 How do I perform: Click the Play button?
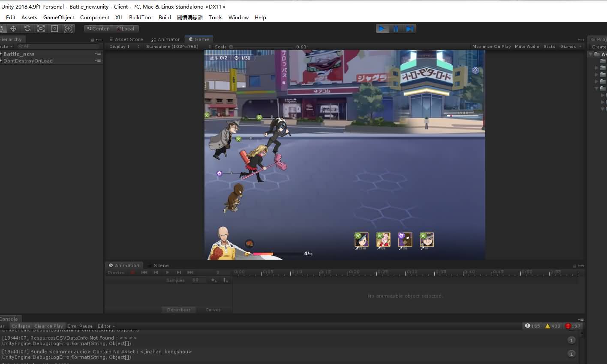click(382, 29)
